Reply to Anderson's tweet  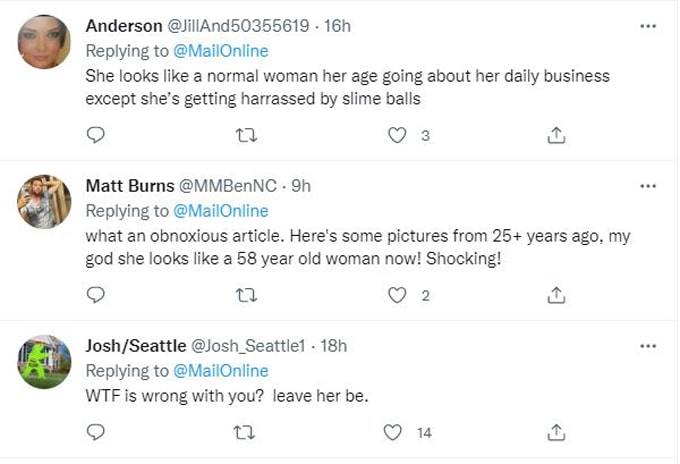(x=96, y=135)
